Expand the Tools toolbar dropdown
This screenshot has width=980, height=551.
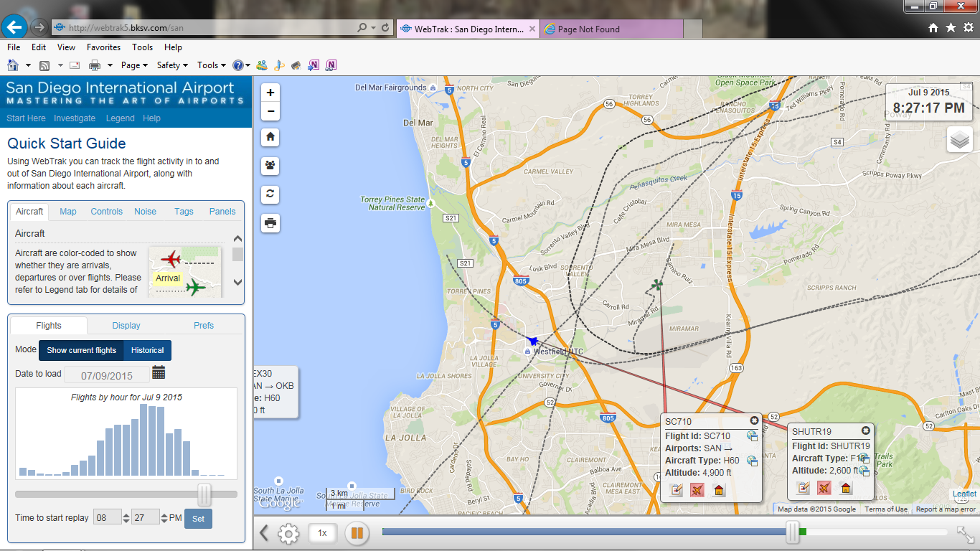click(x=212, y=65)
